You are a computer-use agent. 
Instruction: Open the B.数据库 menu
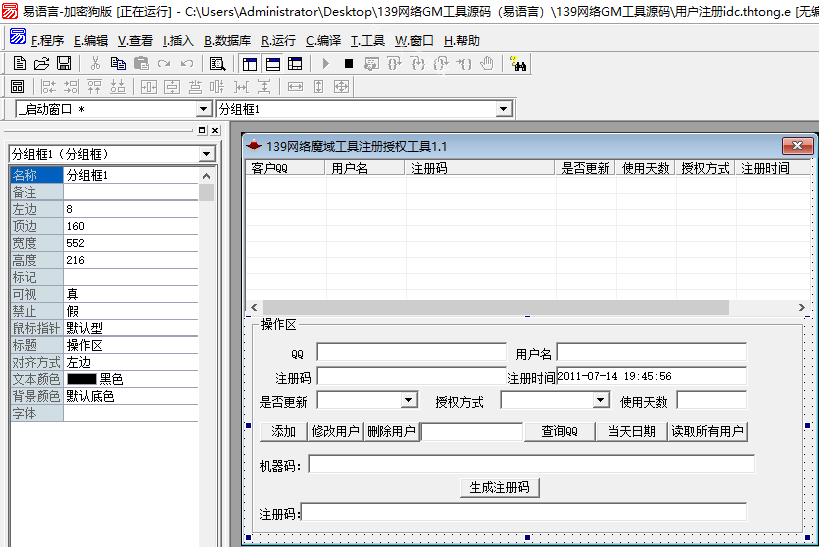pos(227,41)
